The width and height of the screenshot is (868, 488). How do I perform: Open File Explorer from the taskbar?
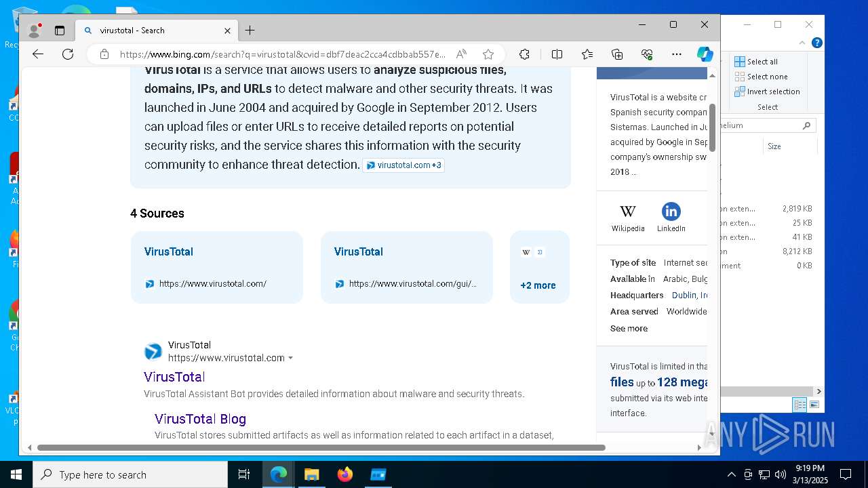click(311, 474)
